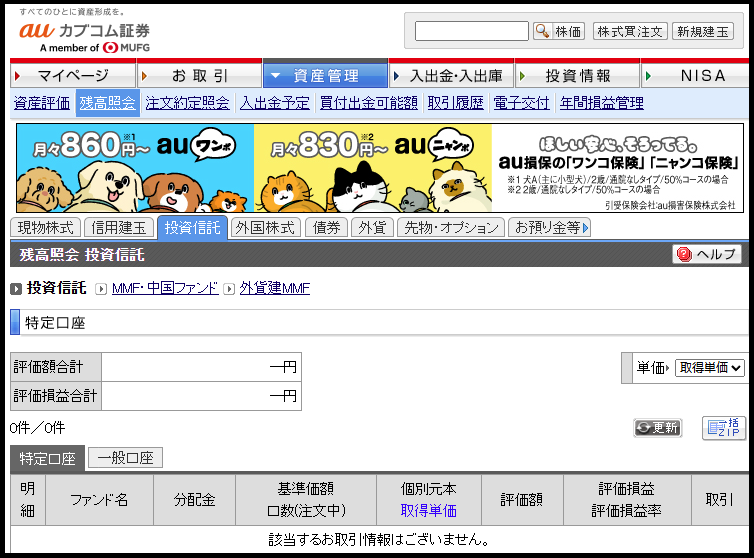Open the MMF・中国ファンド link
Image resolution: width=754 pixels, height=558 pixels.
pos(165,288)
